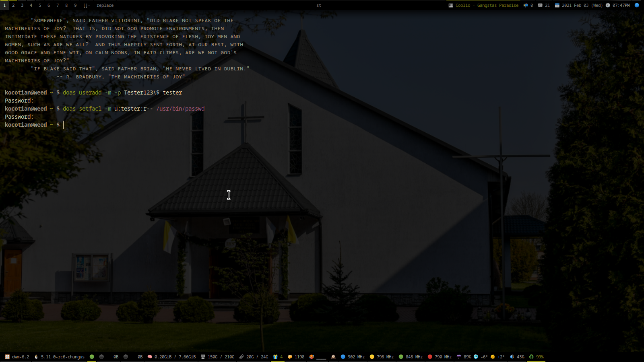
Task: Go to workspace tag 9
Action: (75, 5)
